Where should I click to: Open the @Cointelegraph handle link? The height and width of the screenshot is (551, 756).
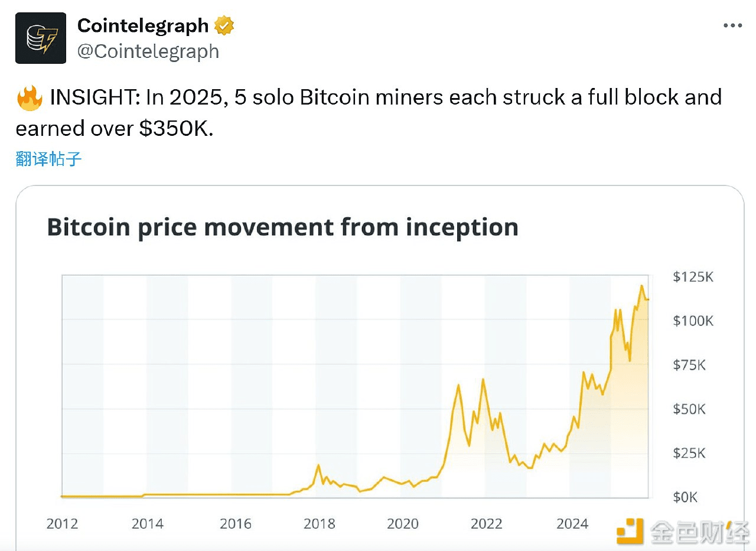(x=148, y=52)
